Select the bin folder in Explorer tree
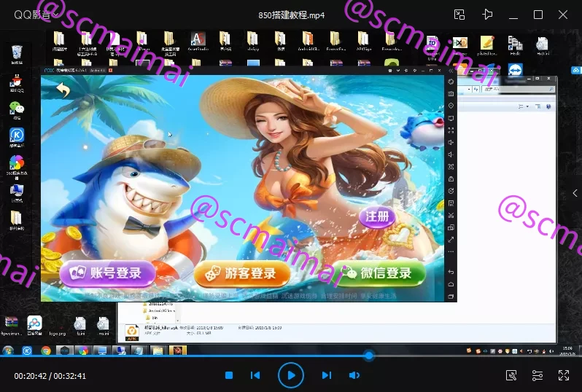 152,318
